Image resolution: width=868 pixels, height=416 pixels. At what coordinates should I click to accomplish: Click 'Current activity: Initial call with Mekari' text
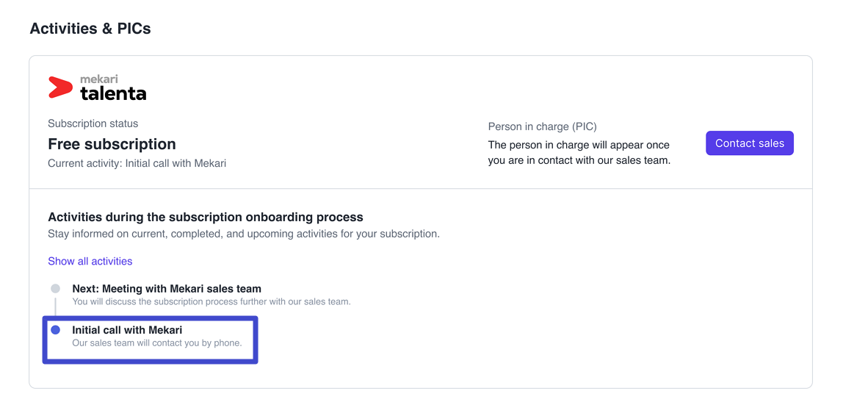click(137, 163)
